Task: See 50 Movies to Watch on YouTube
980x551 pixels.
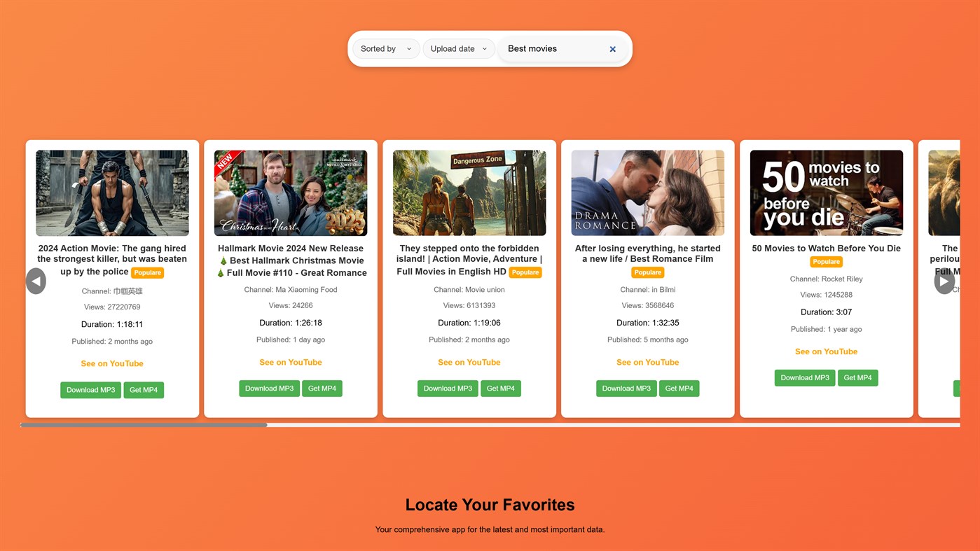Action: [827, 351]
